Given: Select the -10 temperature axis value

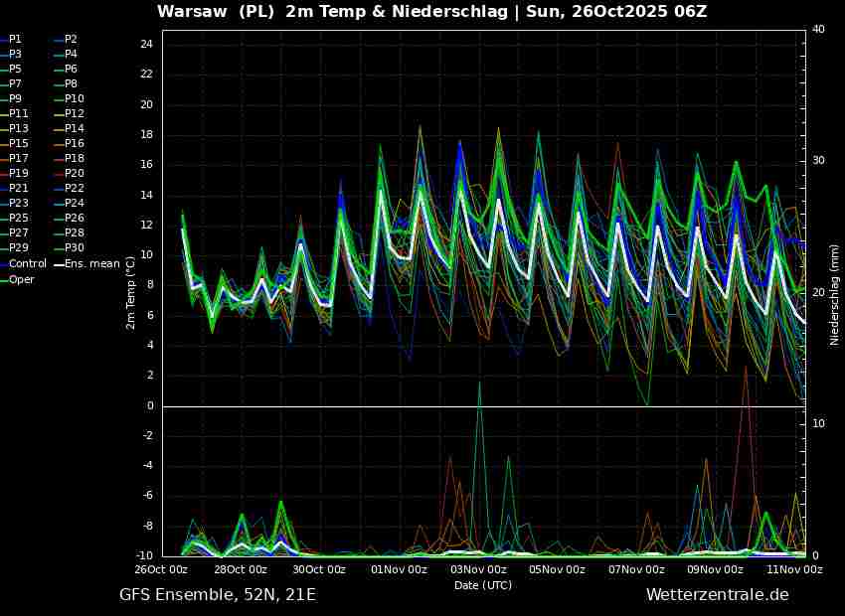Looking at the screenshot, I should pyautogui.click(x=144, y=555).
